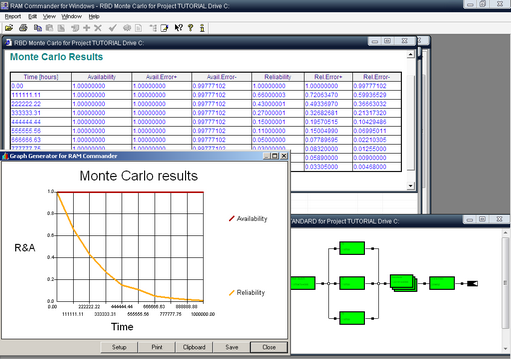The height and width of the screenshot is (360, 511).
Task: Open the Help menu
Action: click(94, 16)
